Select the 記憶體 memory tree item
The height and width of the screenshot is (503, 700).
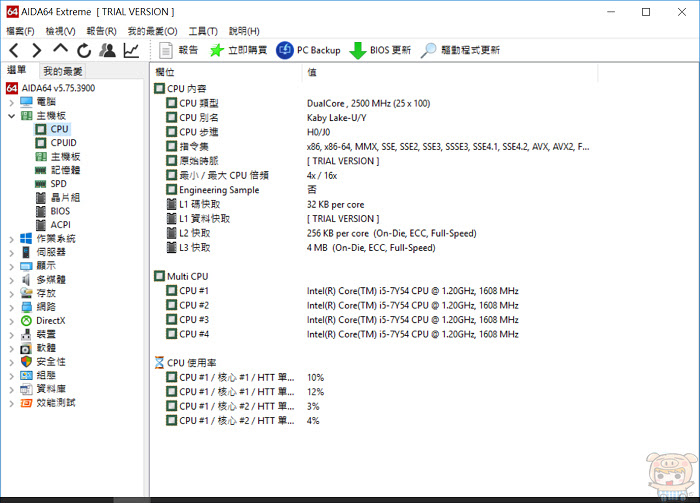coord(58,170)
